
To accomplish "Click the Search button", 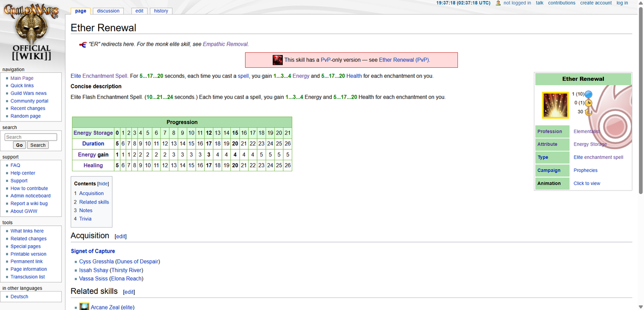I will (38, 145).
